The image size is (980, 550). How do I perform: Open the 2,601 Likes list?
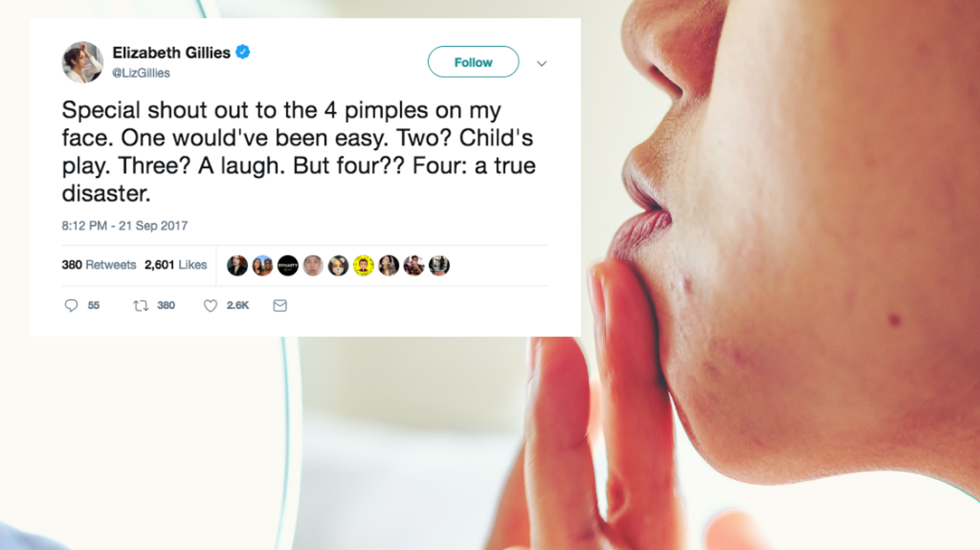[x=175, y=265]
